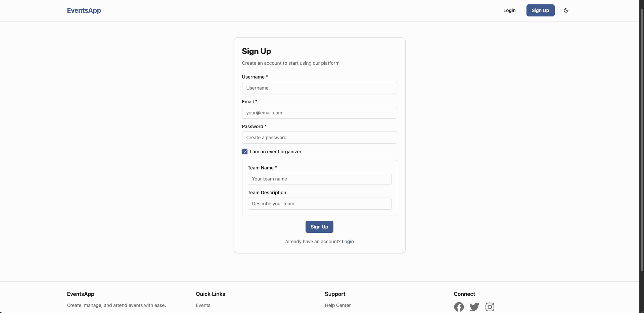
Task: Click the Connect heading in the footer
Action: coord(464,294)
